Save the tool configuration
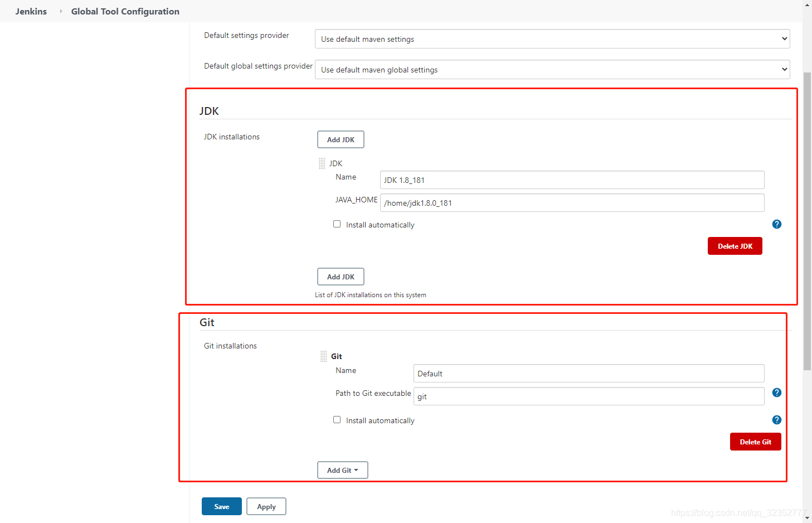812x523 pixels. [222, 506]
